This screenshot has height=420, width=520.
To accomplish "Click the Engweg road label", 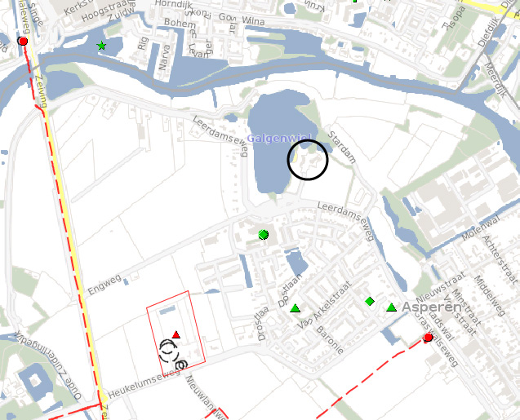I will point(104,285).
